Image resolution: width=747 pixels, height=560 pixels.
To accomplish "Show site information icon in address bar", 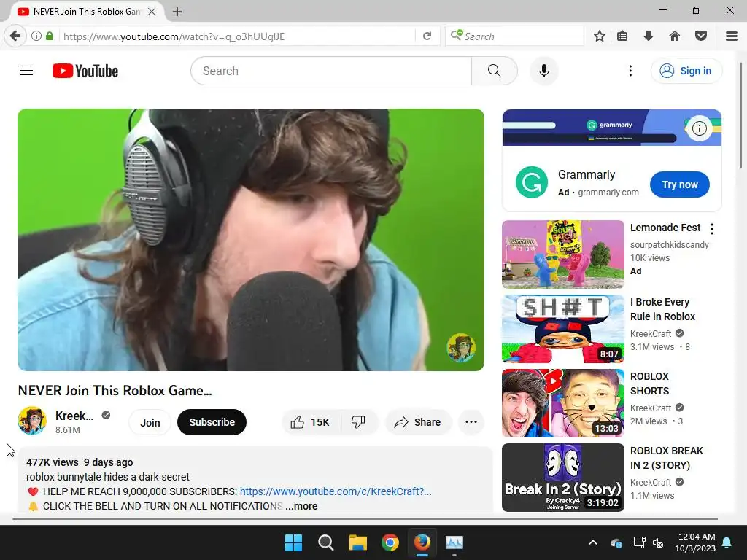I will pyautogui.click(x=36, y=36).
